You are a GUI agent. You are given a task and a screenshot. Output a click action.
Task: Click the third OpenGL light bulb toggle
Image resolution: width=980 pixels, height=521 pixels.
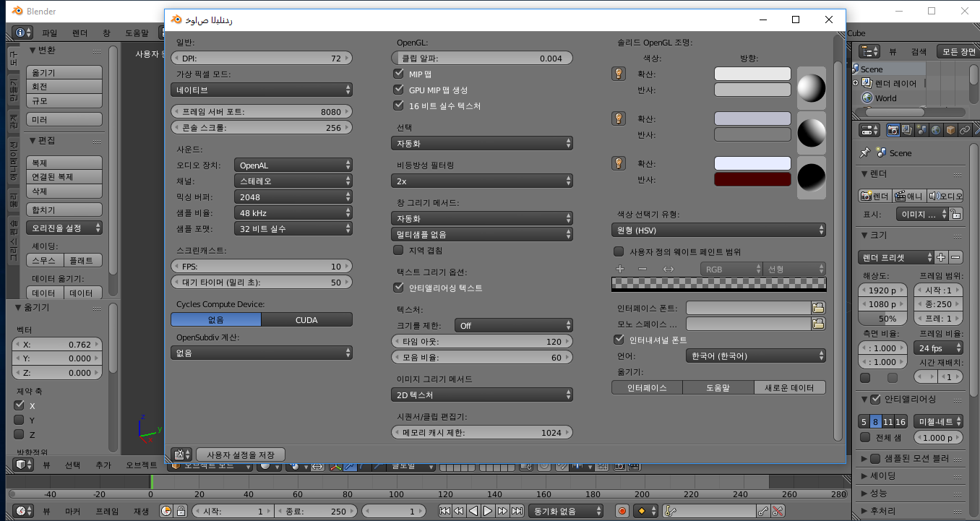[619, 163]
